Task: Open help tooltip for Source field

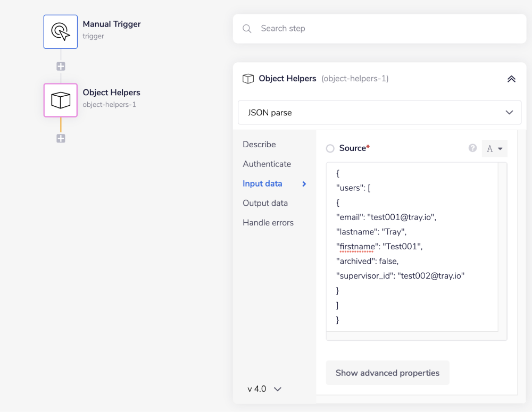Action: (x=472, y=148)
